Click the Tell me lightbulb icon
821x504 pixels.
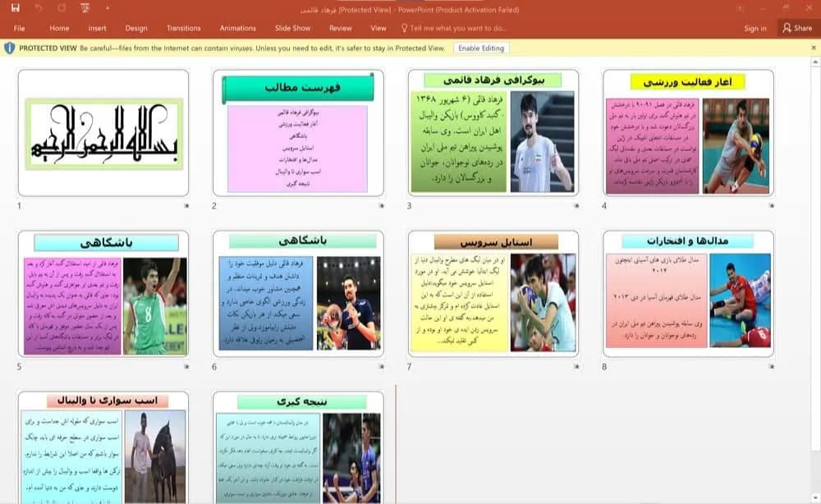(404, 28)
